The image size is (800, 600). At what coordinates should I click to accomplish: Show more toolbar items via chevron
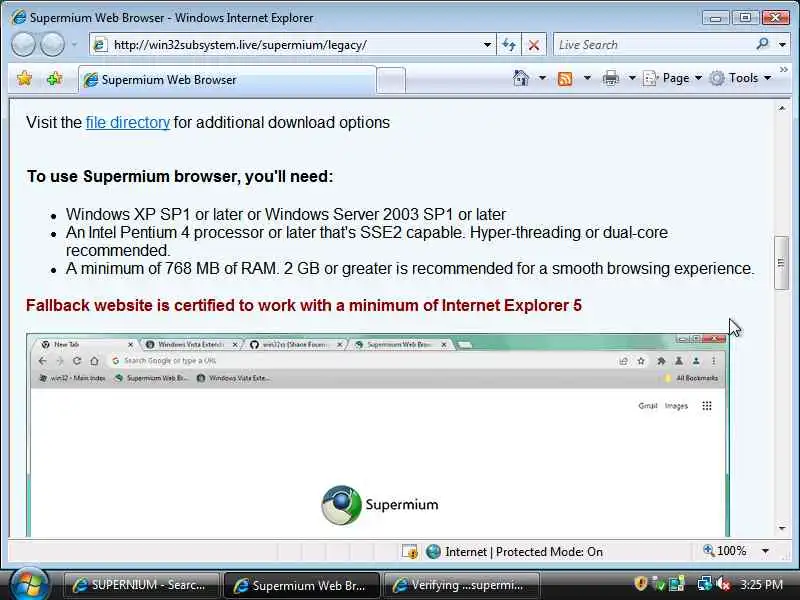[784, 69]
